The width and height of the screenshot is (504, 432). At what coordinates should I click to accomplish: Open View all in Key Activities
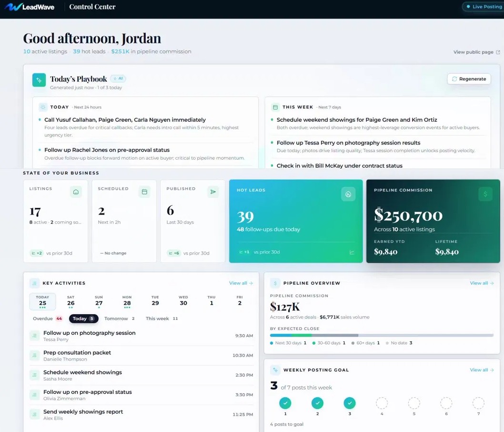click(241, 283)
